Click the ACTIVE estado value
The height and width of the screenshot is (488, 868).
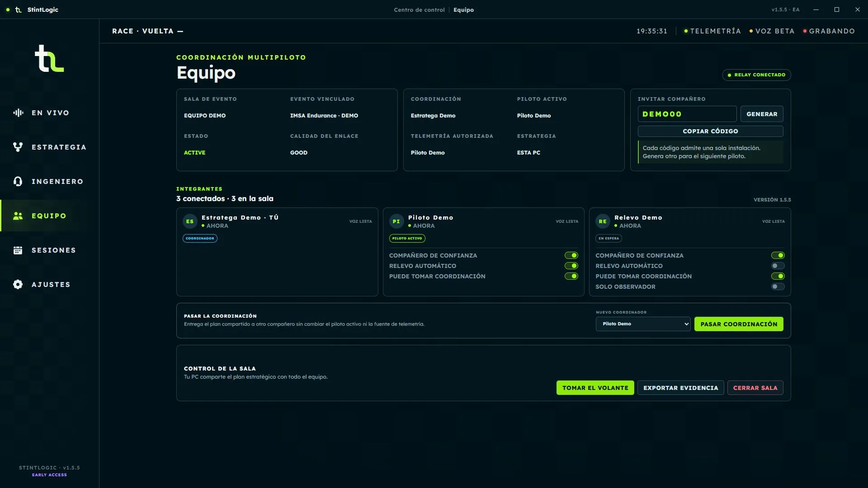click(194, 153)
